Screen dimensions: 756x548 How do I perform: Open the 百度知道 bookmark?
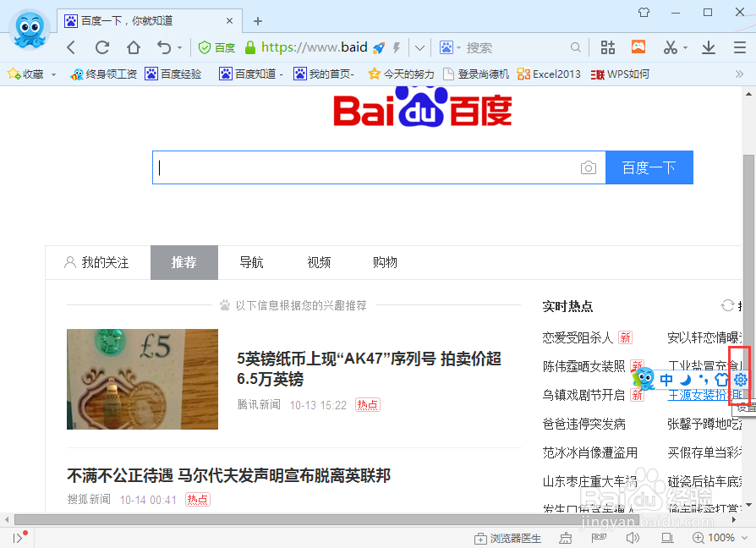(x=250, y=74)
